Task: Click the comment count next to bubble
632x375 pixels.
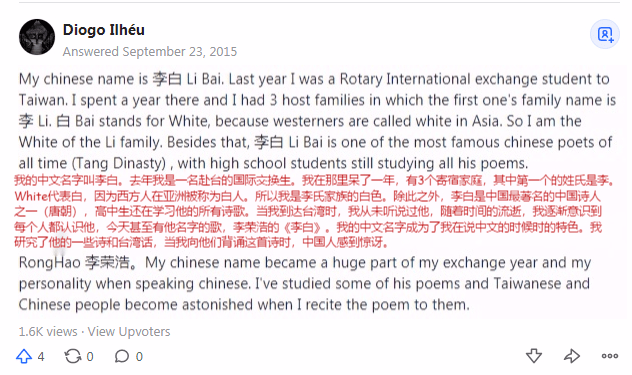Action: coord(139,357)
